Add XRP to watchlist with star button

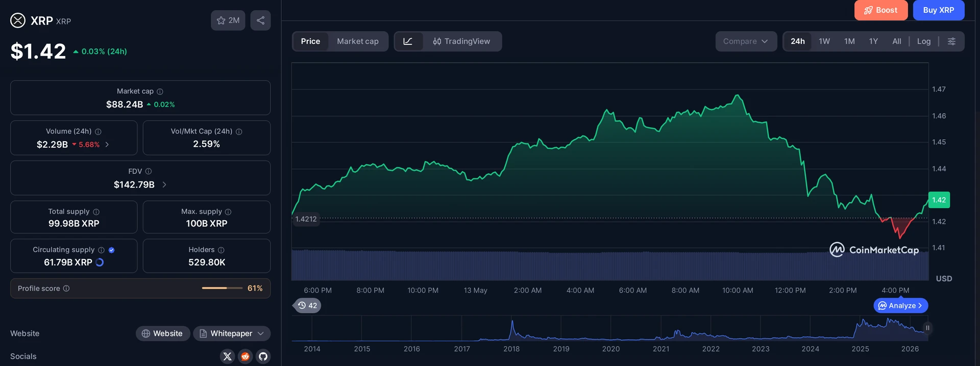point(228,20)
